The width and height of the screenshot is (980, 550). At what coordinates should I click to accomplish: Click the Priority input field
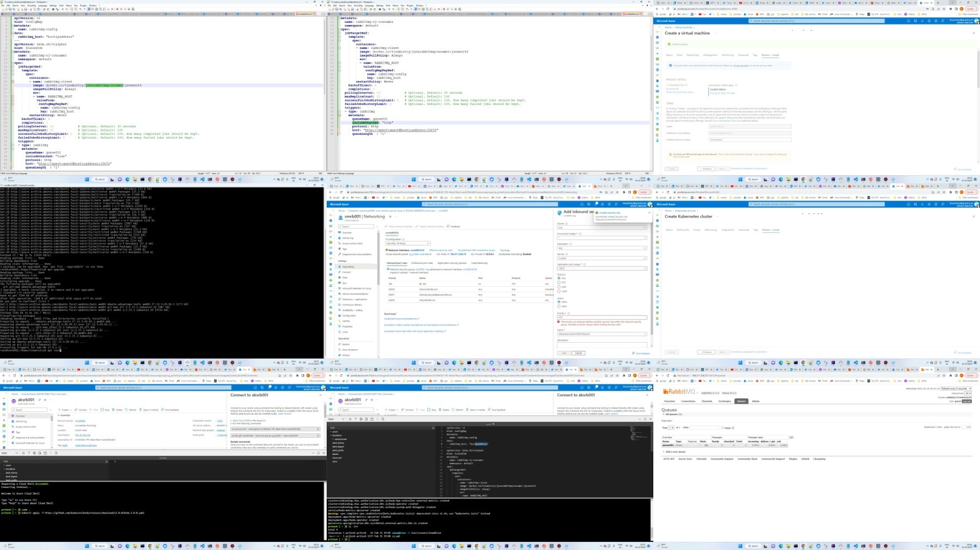601,317
